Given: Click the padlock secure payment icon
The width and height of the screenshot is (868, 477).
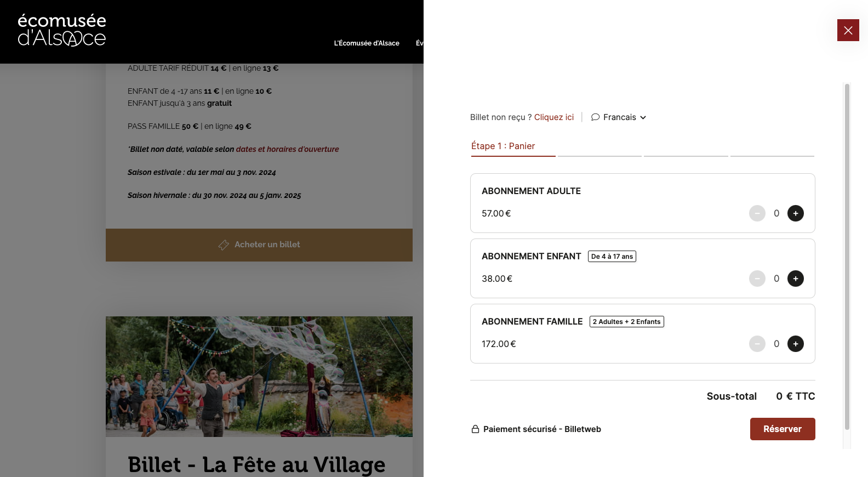Looking at the screenshot, I should 475,429.
